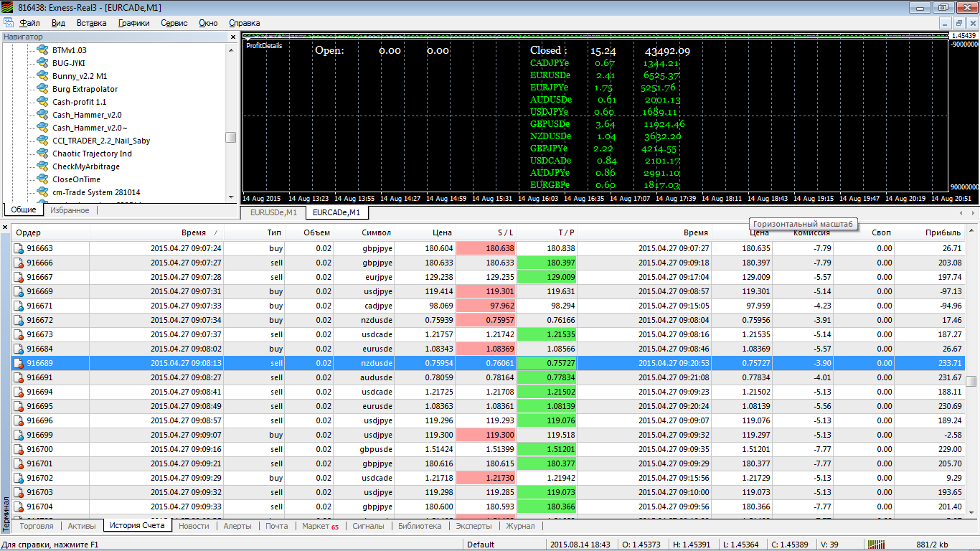Select CheckMyArbitrage expert icon

[42, 166]
